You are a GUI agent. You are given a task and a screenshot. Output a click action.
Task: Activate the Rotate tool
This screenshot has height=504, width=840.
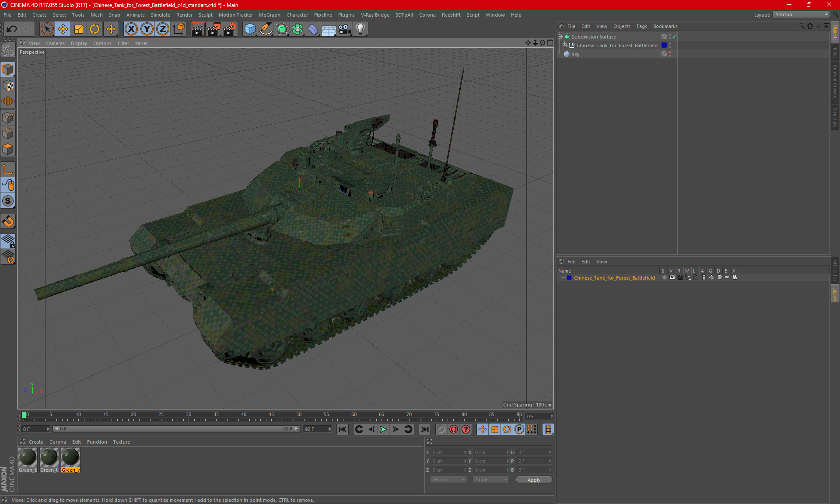point(94,29)
